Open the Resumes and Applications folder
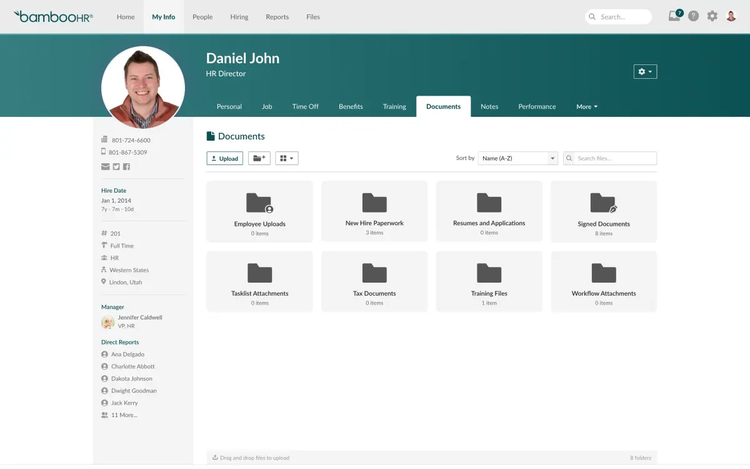750x469 pixels. (x=489, y=211)
